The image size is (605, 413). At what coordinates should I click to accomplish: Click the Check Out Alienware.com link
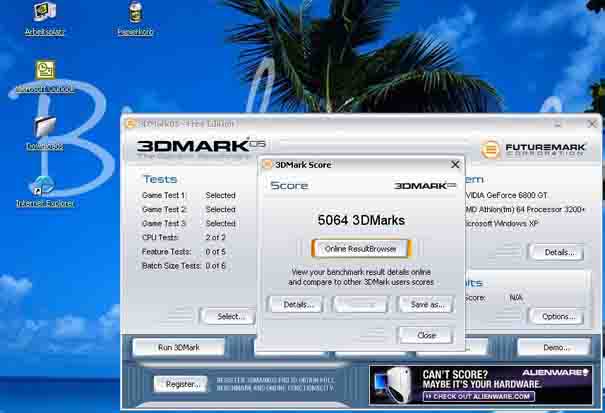479,396
